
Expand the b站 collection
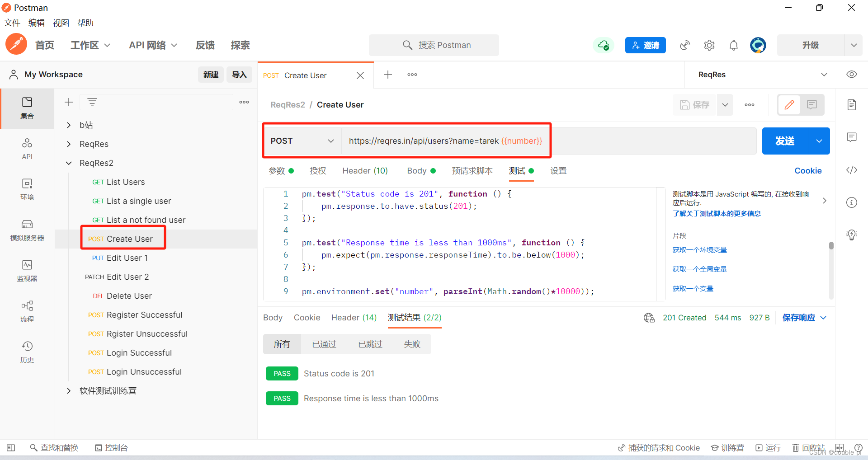click(x=69, y=125)
